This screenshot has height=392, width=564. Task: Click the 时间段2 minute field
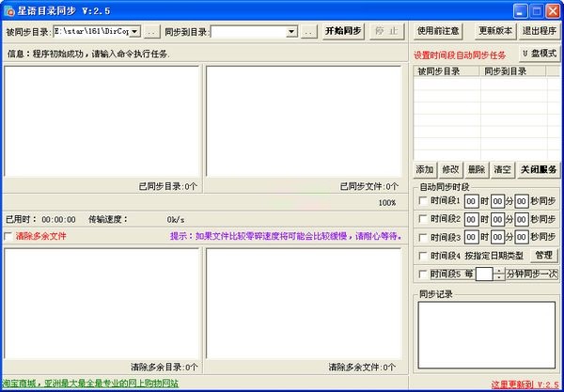498,219
